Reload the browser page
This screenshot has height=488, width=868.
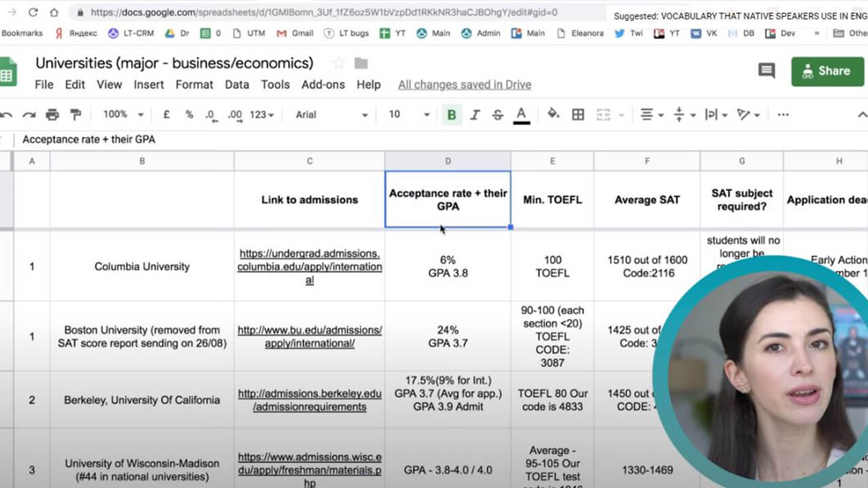(x=33, y=12)
